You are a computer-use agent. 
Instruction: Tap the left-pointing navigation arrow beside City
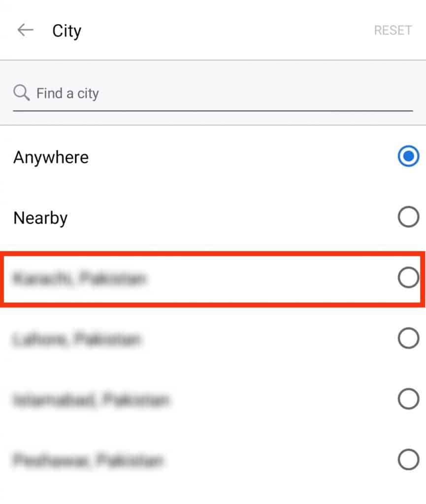[x=25, y=30]
